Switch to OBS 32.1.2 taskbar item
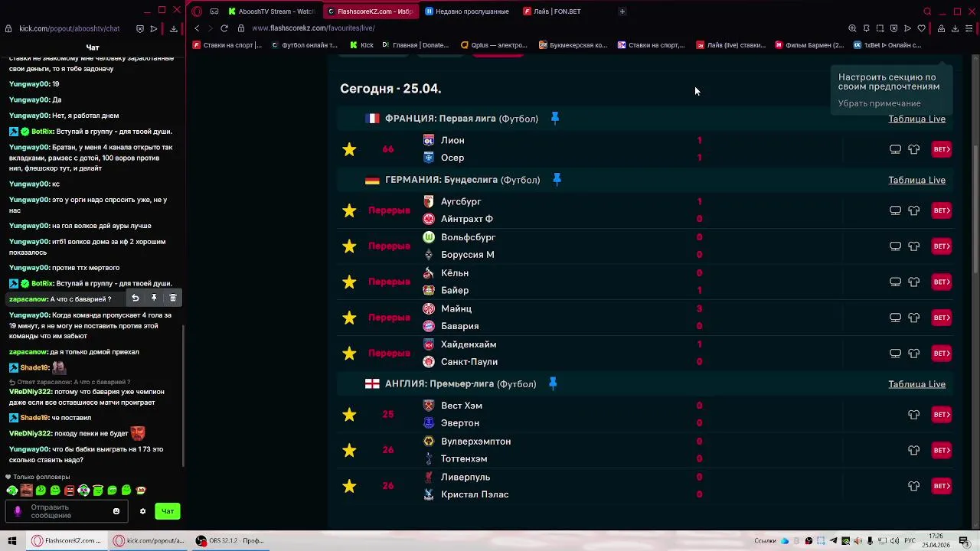The width and height of the screenshot is (980, 551). pyautogui.click(x=230, y=540)
